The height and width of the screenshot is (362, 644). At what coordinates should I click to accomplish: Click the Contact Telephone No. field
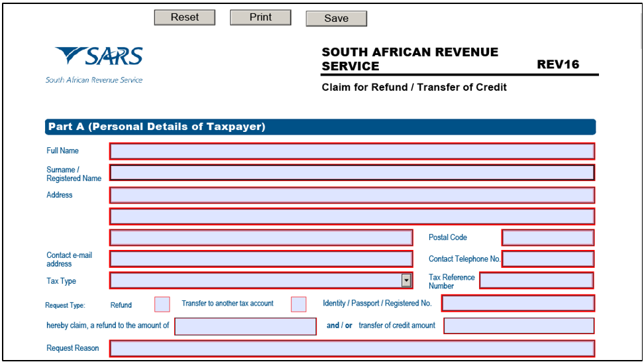pos(548,259)
